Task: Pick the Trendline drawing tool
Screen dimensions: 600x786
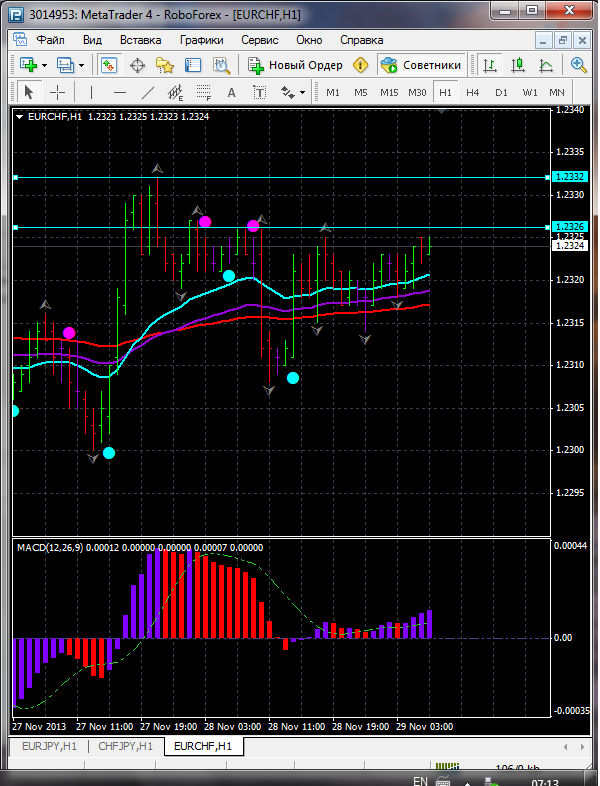Action: [148, 92]
